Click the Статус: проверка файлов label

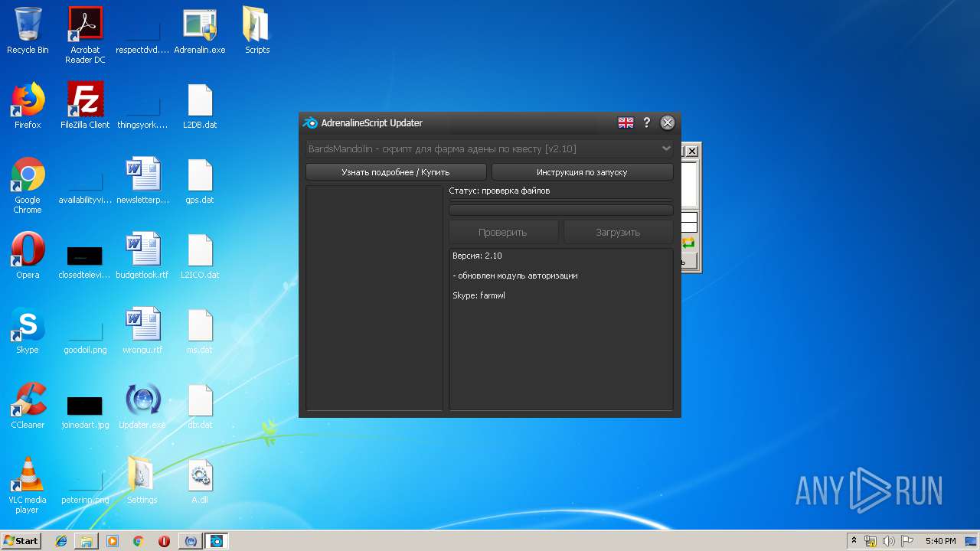499,191
